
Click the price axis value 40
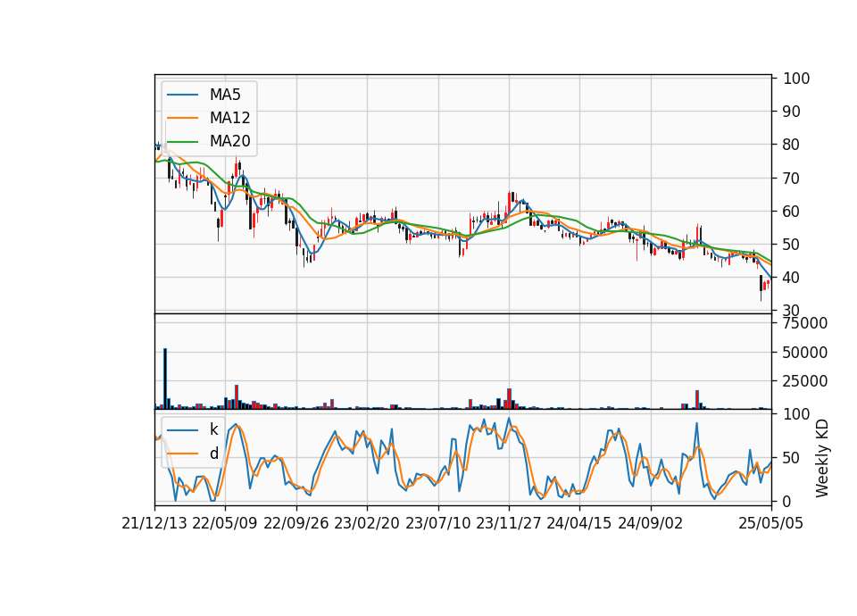point(792,278)
